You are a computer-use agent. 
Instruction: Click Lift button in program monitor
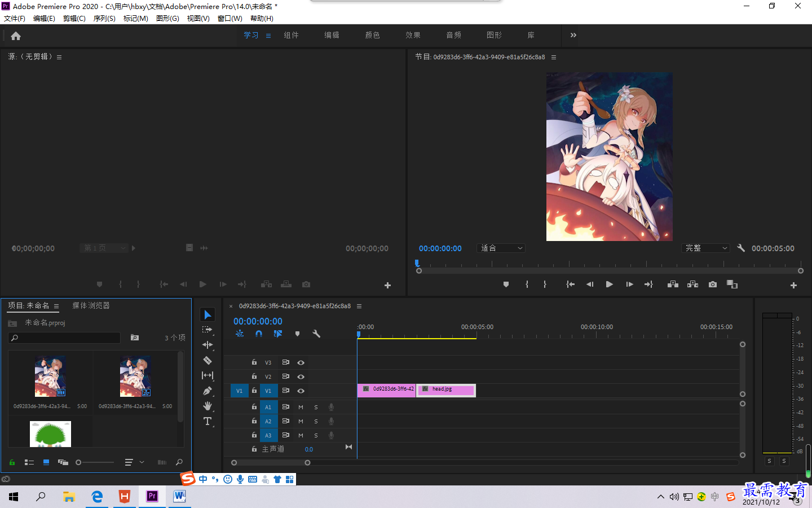click(673, 284)
